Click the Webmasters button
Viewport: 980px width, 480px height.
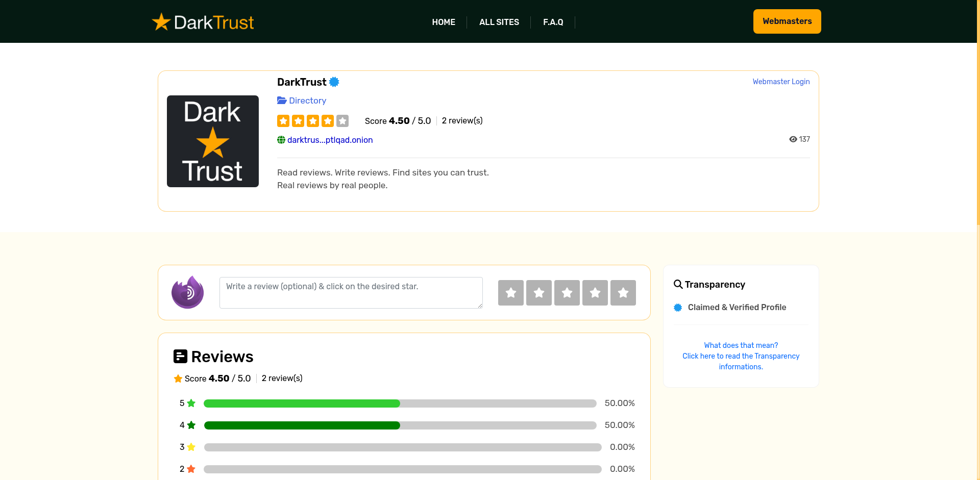[x=787, y=21]
